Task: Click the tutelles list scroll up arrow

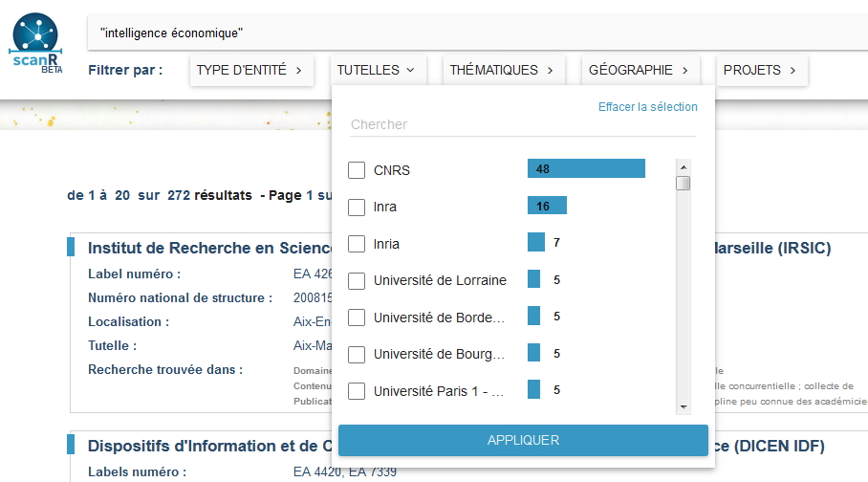Action: (684, 166)
